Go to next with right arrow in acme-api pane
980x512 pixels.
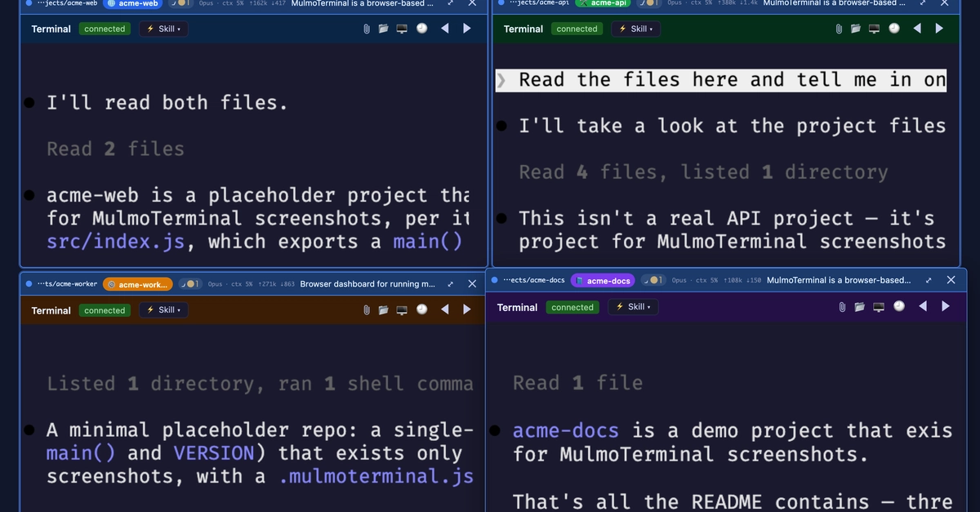pos(939,29)
